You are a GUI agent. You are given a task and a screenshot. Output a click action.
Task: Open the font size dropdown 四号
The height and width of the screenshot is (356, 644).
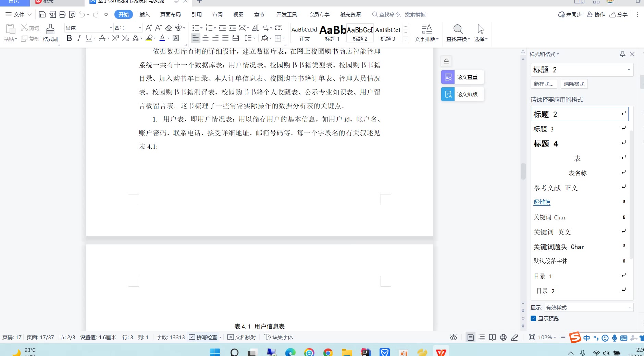coord(140,28)
